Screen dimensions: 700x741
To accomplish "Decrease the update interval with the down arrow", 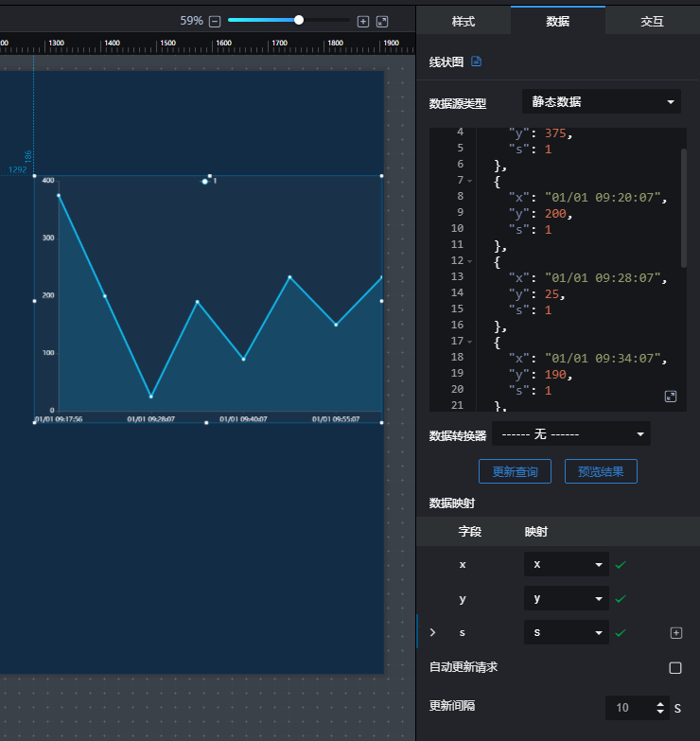I will pyautogui.click(x=660, y=712).
